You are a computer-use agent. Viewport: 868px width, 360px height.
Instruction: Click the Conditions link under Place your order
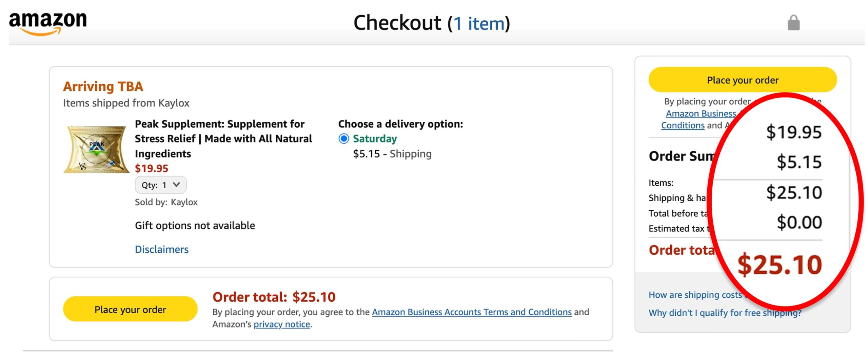(x=683, y=125)
